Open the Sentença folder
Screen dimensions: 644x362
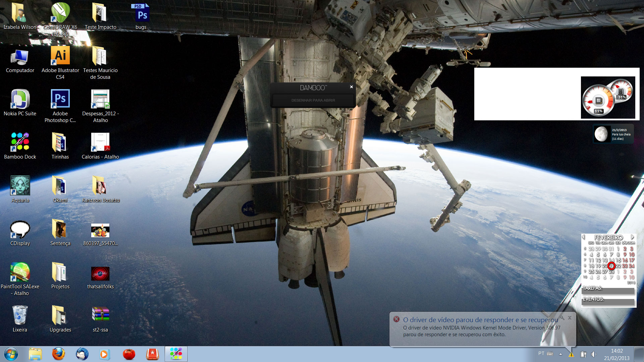(60, 233)
